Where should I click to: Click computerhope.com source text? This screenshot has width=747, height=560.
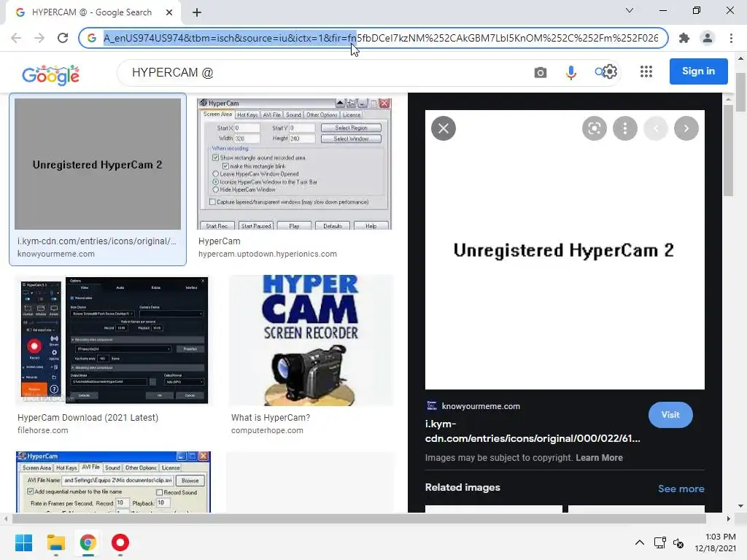tap(267, 430)
